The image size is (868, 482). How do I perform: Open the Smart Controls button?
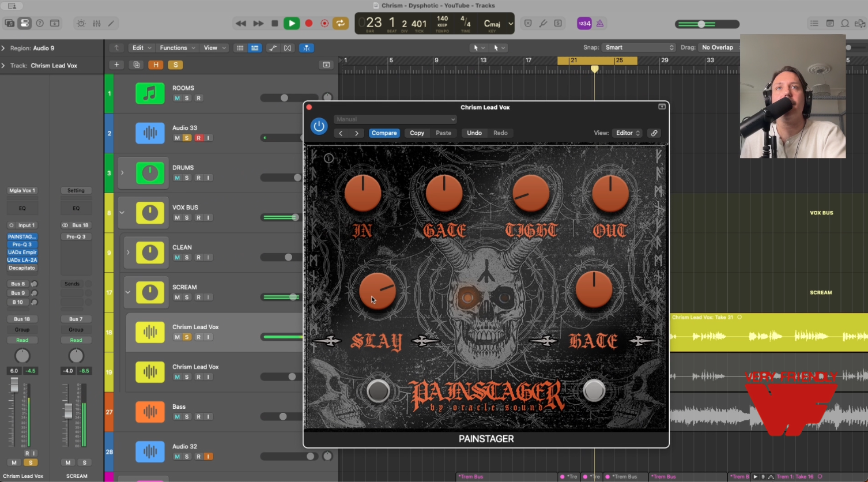(81, 24)
